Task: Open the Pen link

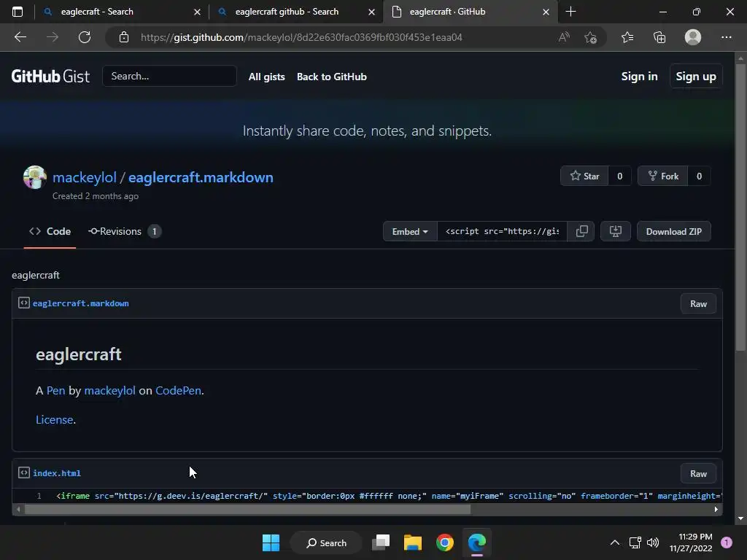Action: click(x=55, y=391)
